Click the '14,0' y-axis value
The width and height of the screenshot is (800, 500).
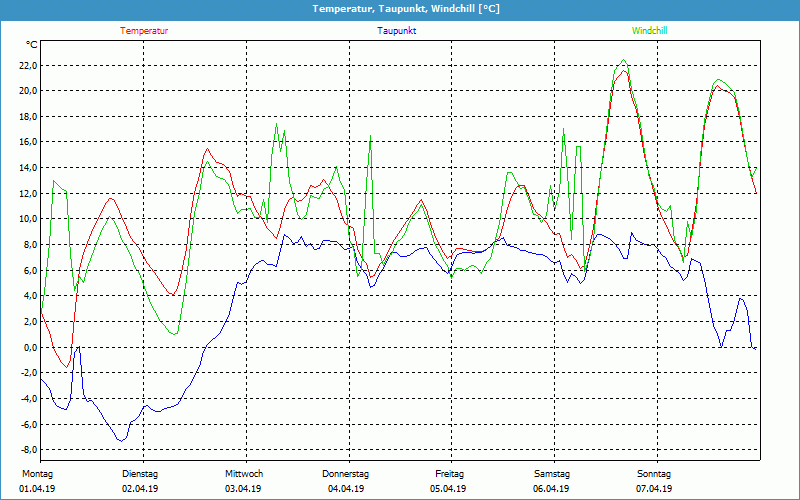(28, 168)
